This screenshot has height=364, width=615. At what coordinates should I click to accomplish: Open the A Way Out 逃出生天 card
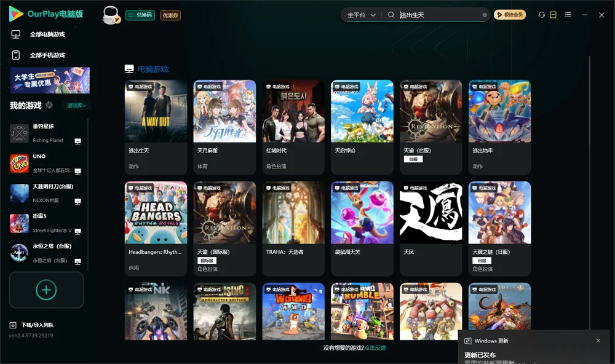[156, 127]
